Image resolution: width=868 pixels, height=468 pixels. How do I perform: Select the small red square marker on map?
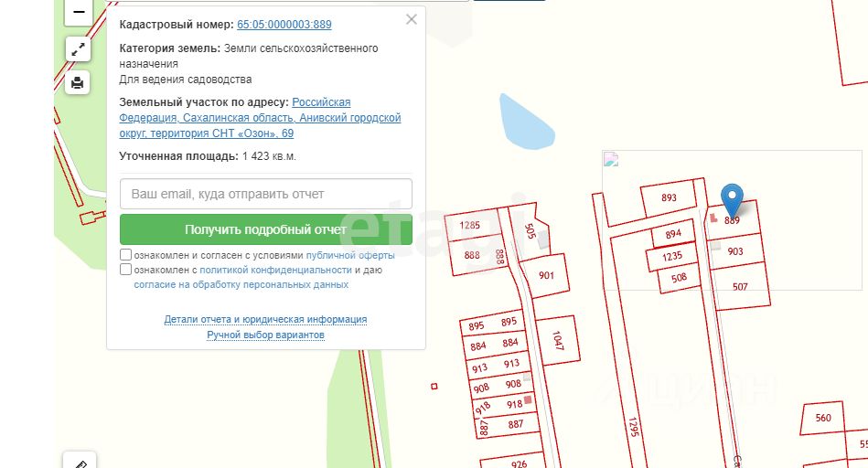pyautogui.click(x=434, y=386)
